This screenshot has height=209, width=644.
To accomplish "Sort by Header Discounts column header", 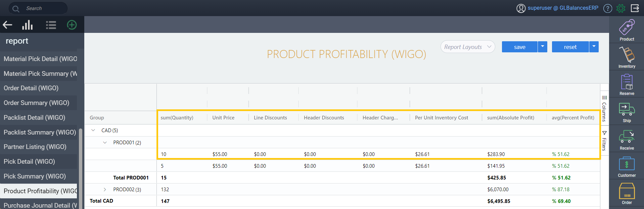I will (324, 118).
